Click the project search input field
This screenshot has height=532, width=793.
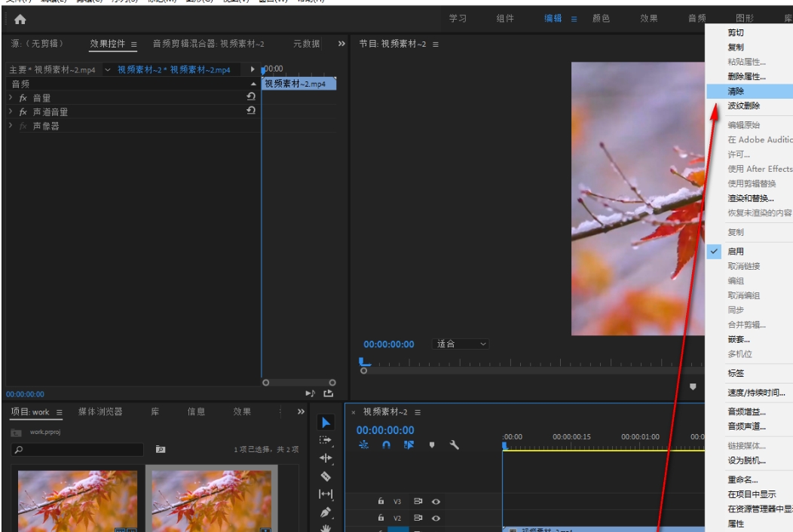point(78,449)
